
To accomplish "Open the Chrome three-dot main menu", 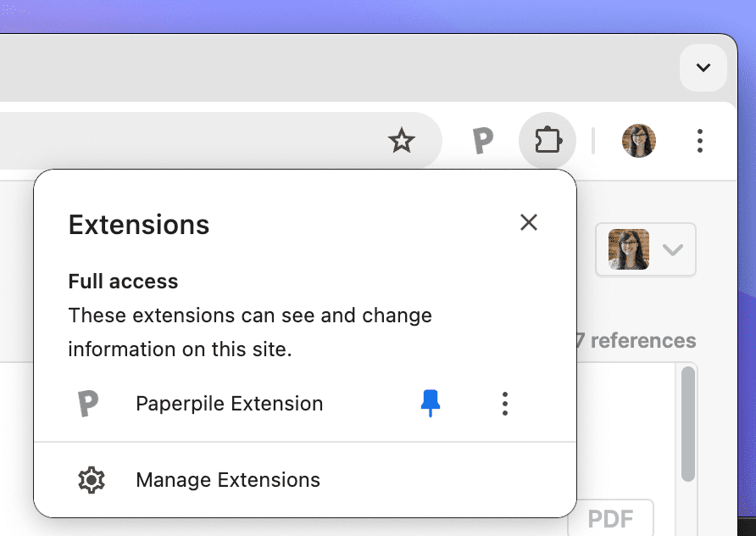I will (699, 141).
